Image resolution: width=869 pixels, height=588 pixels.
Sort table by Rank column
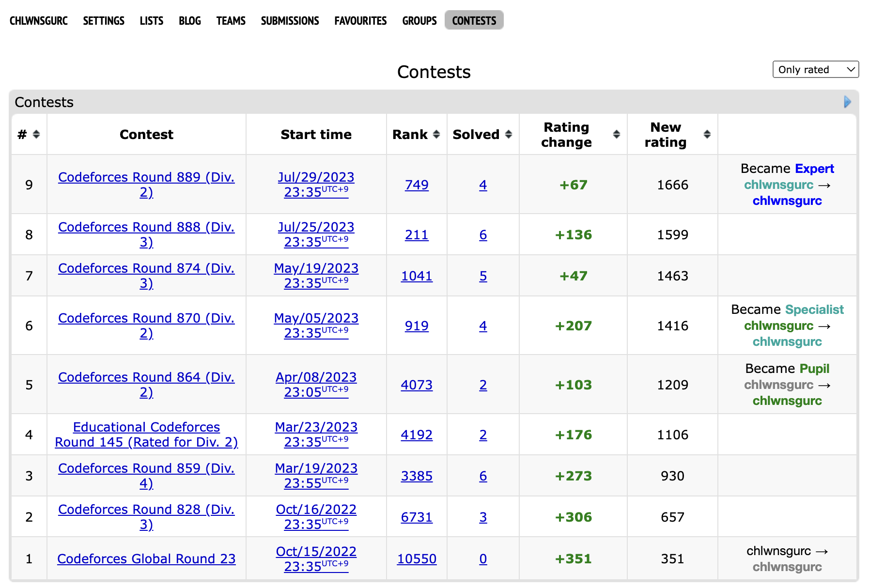tap(436, 135)
